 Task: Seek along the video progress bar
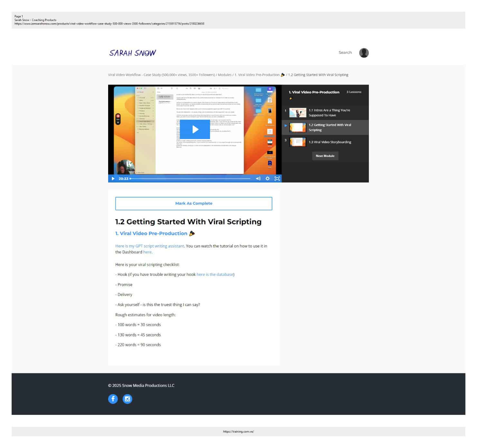point(190,179)
